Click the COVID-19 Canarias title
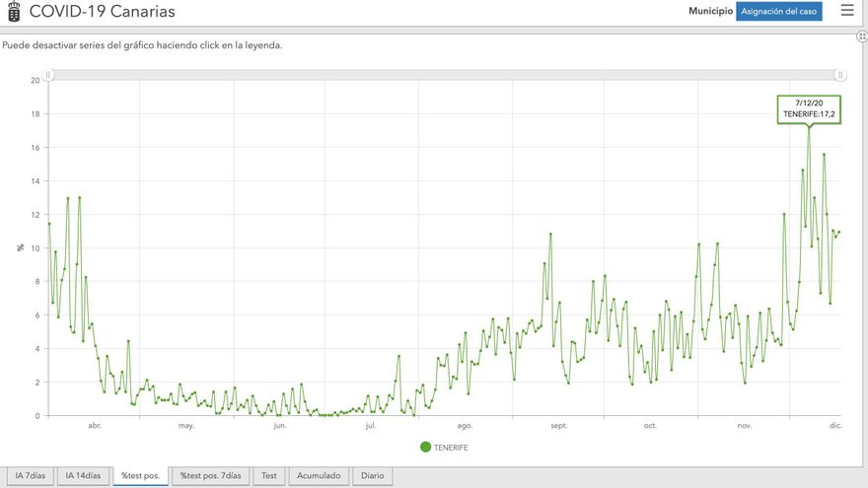Viewport: 868px width, 488px height. 102,12
